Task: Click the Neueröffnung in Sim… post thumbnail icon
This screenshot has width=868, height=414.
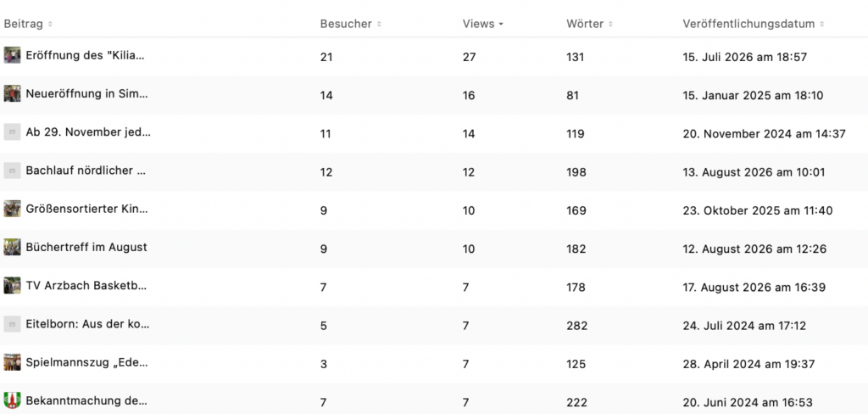Action: [12, 93]
